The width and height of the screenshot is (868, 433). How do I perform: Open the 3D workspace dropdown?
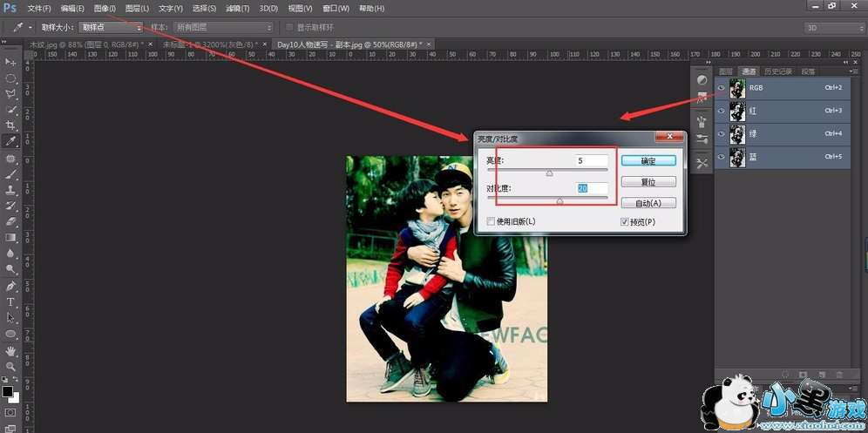(x=832, y=28)
